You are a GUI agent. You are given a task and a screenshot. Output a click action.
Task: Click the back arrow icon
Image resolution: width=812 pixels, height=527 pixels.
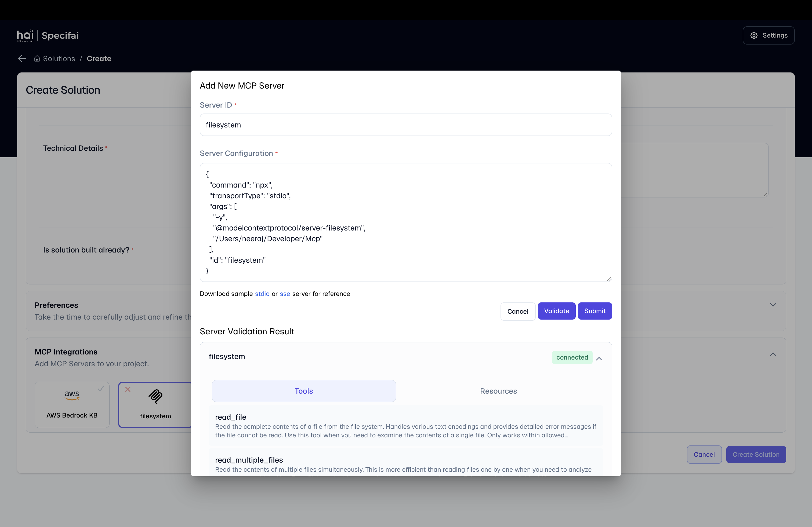pyautogui.click(x=22, y=59)
